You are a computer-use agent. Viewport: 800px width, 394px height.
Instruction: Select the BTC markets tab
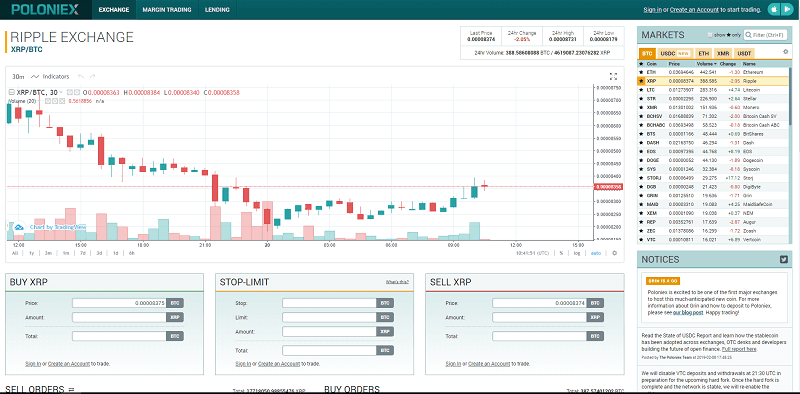(x=647, y=53)
